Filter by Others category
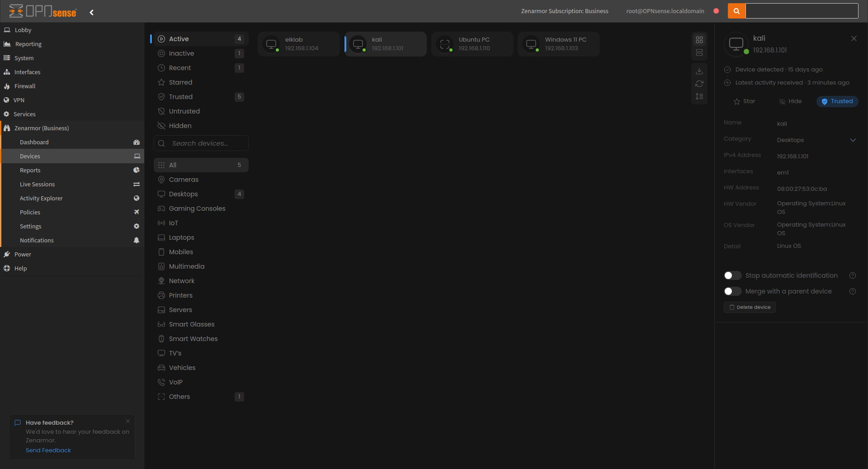Image resolution: width=868 pixels, height=469 pixels. click(x=201, y=397)
